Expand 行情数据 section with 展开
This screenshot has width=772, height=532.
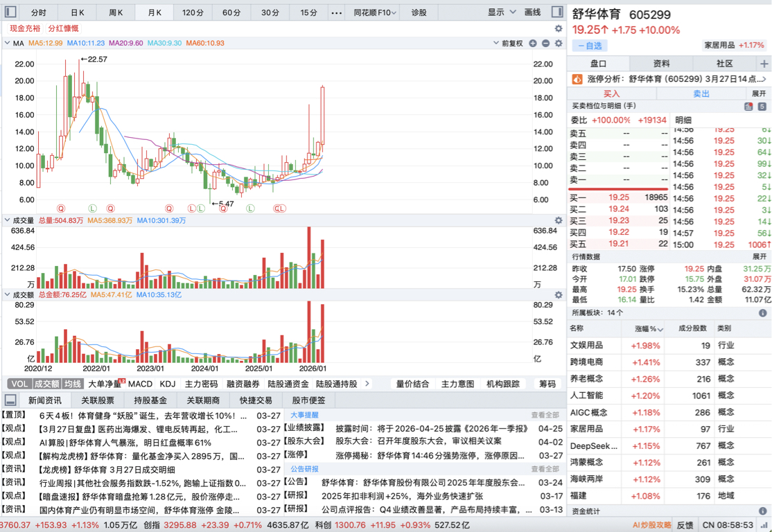click(x=759, y=257)
